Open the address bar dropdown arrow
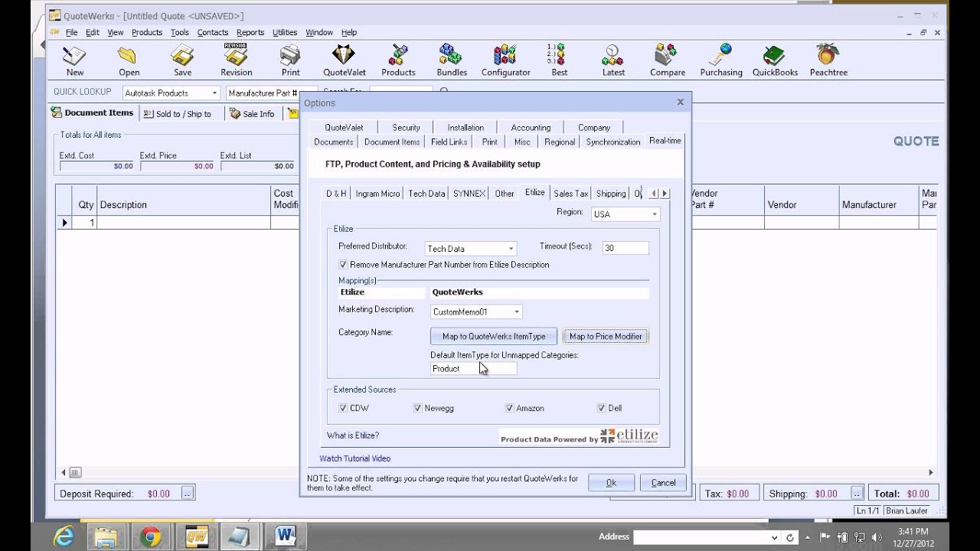This screenshot has width=980, height=551. click(x=775, y=537)
